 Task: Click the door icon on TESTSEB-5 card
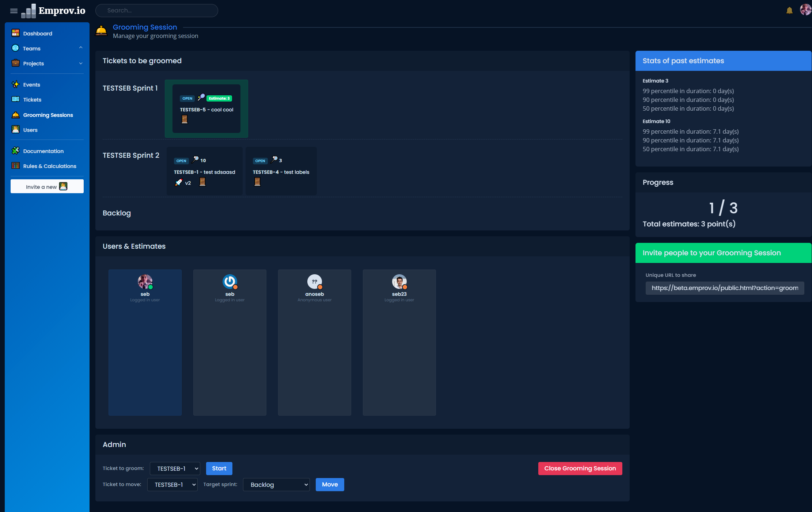click(185, 119)
